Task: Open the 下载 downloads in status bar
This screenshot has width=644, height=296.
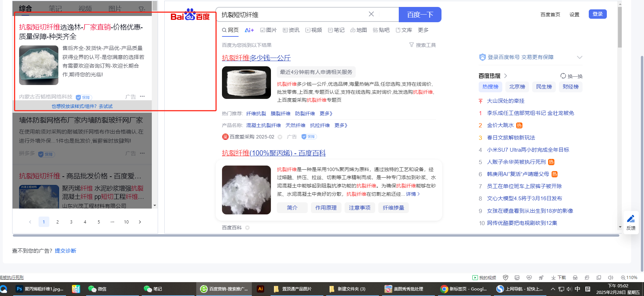Action: 559,278
